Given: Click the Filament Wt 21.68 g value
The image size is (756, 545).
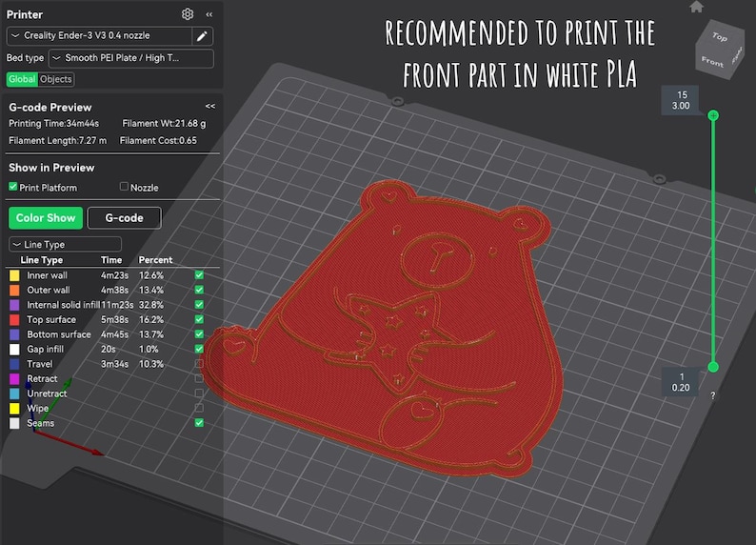Looking at the screenshot, I should click(x=164, y=124).
